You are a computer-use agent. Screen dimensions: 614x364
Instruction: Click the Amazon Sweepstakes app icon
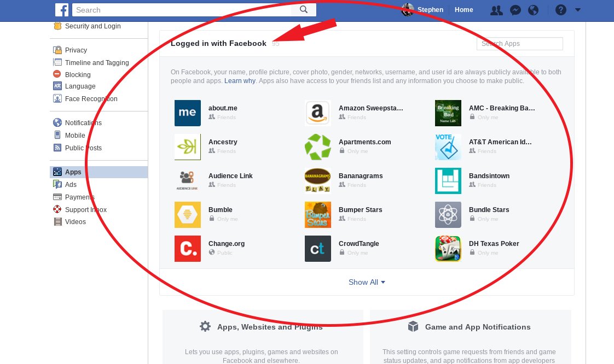tap(318, 113)
